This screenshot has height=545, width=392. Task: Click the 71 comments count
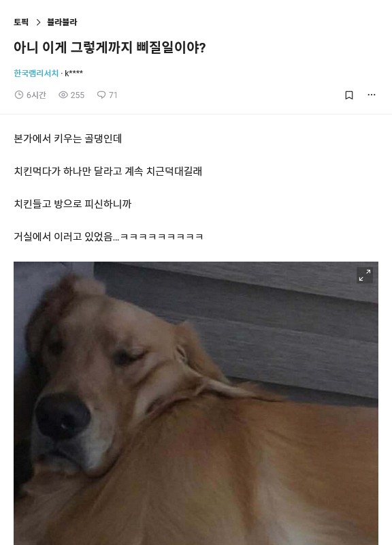tap(113, 95)
